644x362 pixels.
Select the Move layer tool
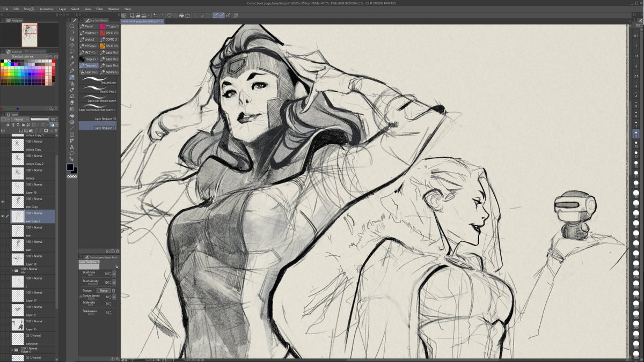point(72,45)
